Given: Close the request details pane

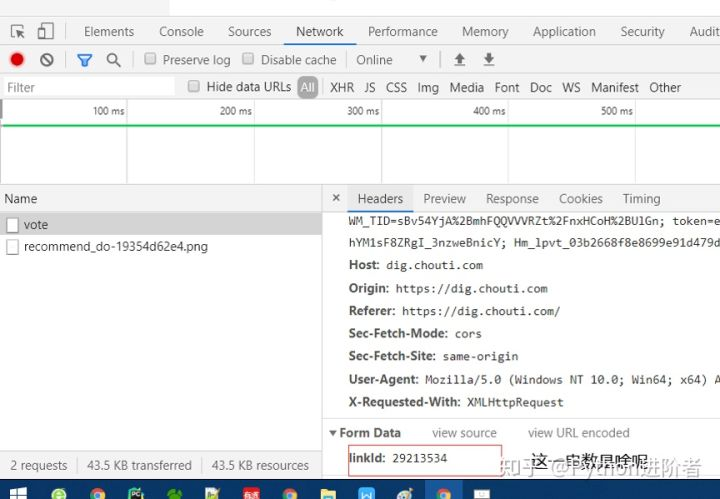Looking at the screenshot, I should click(336, 198).
